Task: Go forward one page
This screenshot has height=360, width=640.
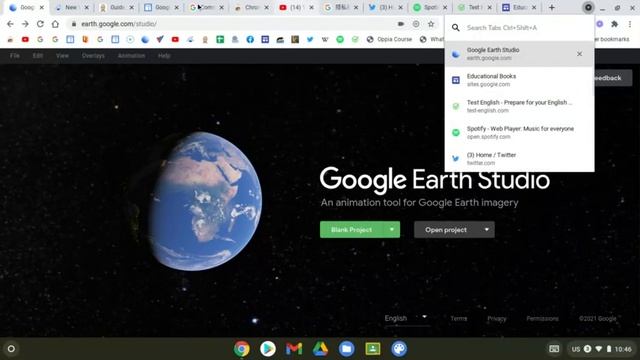Action: pos(25,24)
